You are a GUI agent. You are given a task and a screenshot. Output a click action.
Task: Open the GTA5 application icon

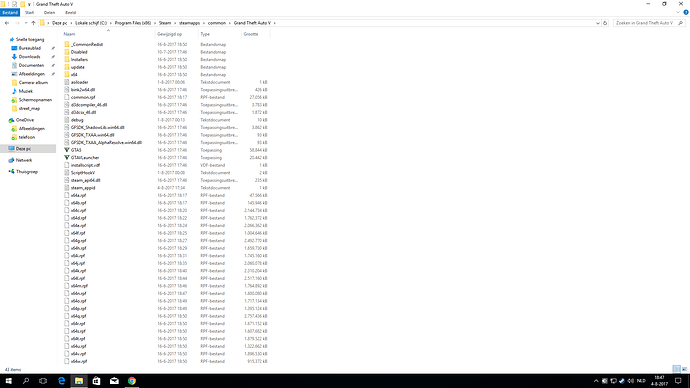(x=67, y=150)
